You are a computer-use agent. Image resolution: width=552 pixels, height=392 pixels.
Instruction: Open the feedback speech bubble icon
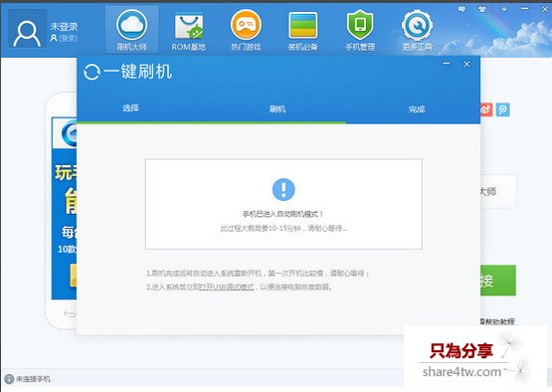[461, 10]
